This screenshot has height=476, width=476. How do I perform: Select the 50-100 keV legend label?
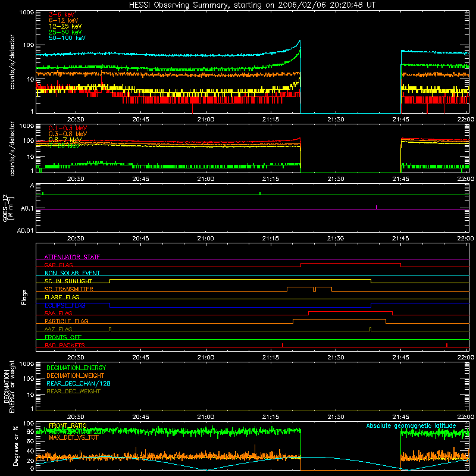point(67,37)
